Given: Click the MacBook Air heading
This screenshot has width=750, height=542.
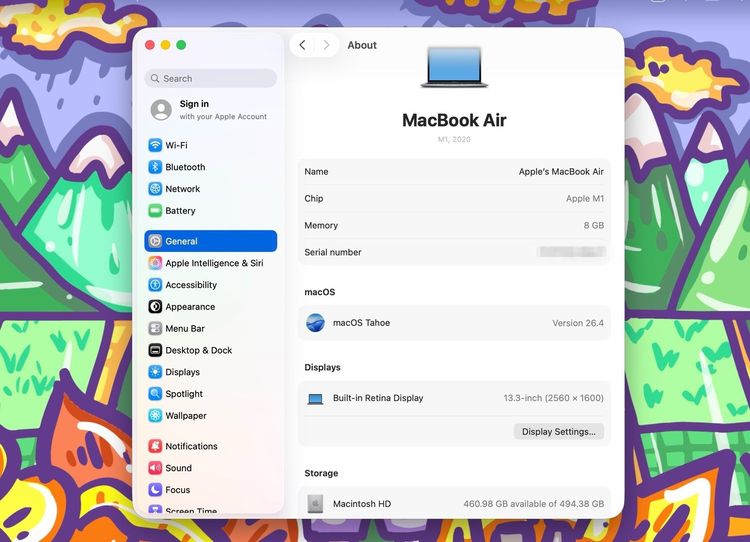Looking at the screenshot, I should tap(454, 120).
